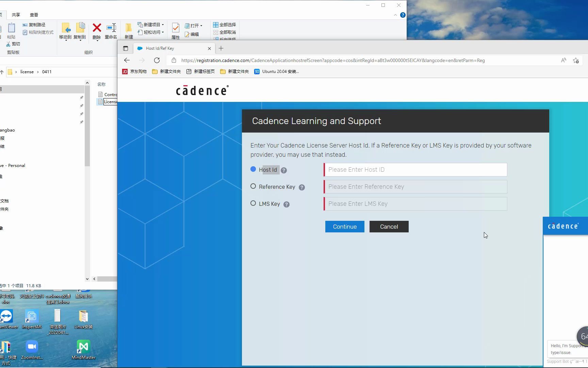Open the inspectAR desktop icon
The height and width of the screenshot is (368, 588).
(32, 319)
